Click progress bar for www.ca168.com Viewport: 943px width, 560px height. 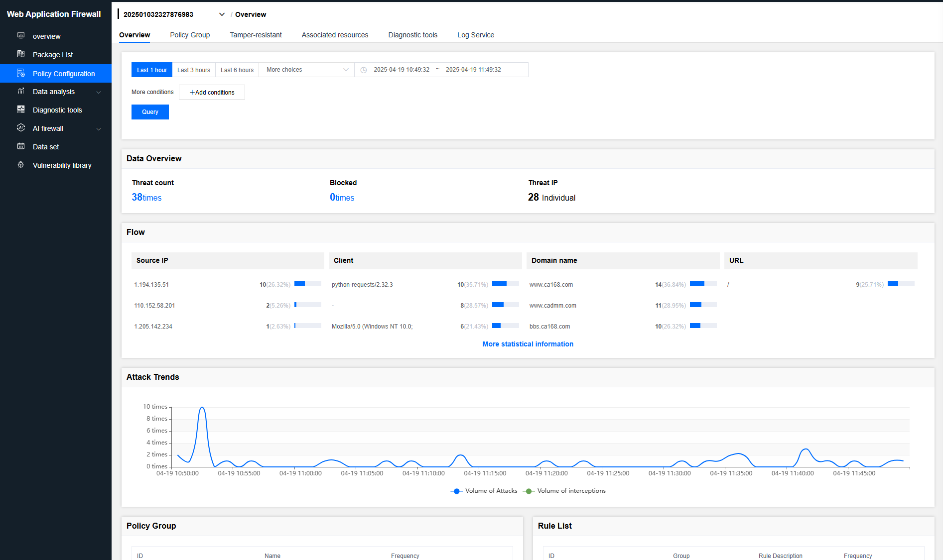[x=703, y=284]
